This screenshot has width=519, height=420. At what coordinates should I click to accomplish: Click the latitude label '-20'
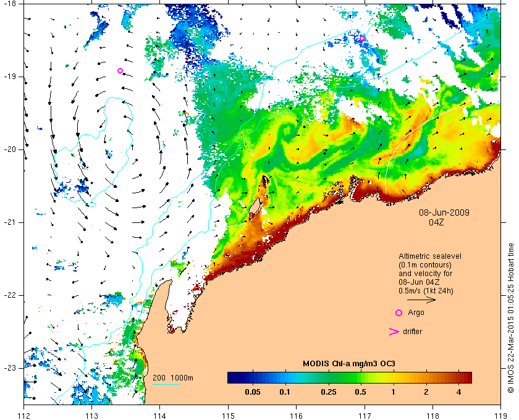point(10,149)
